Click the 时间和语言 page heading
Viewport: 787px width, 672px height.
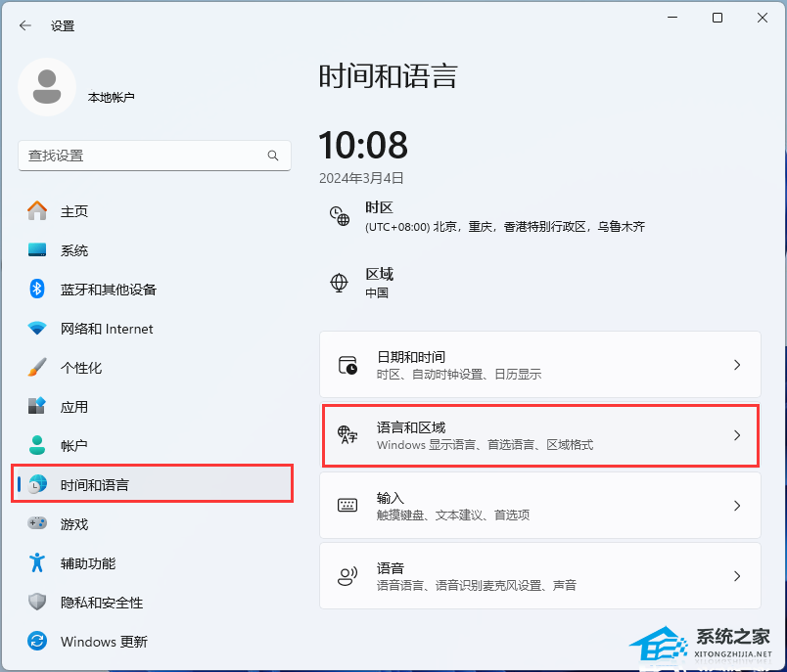click(388, 76)
